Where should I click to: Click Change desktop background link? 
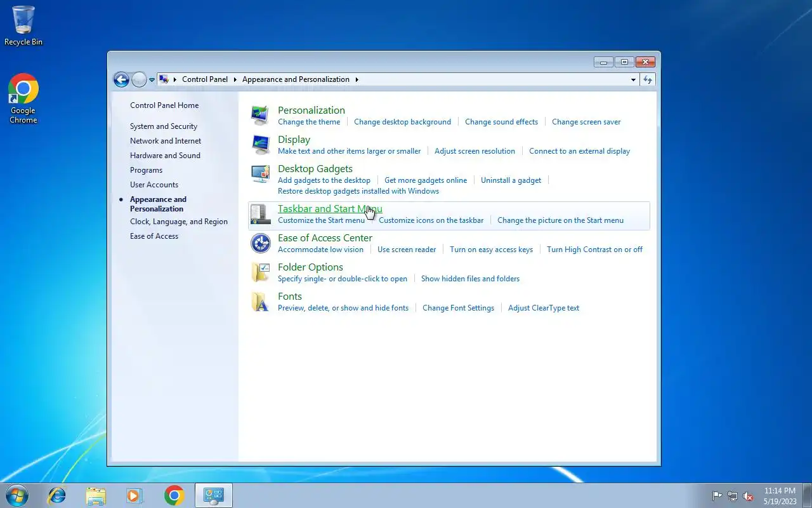tap(402, 122)
